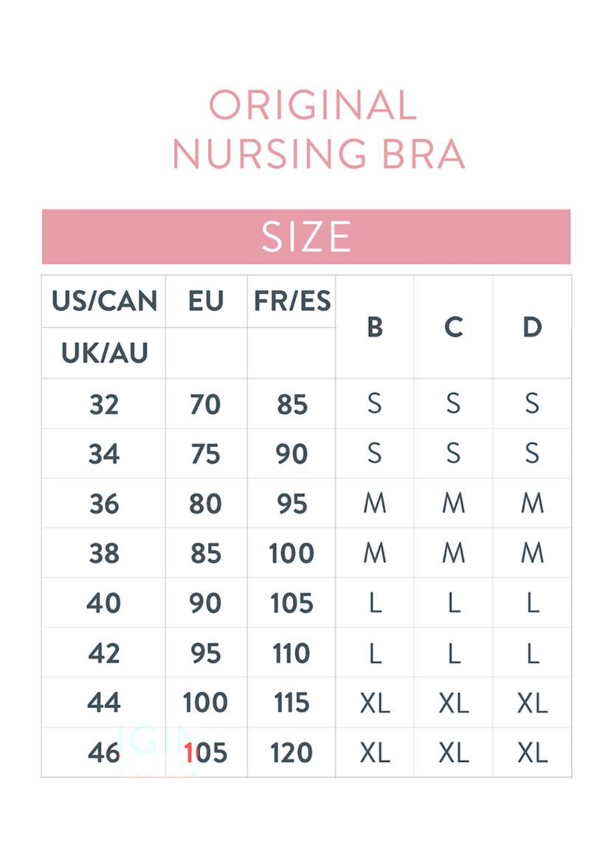Select the D cup column header

coord(532,327)
